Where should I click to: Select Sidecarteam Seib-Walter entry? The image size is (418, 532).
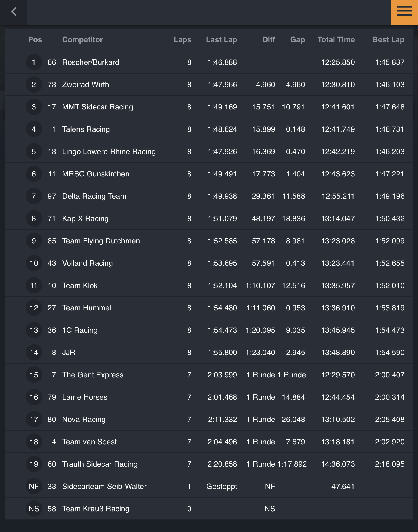(104, 487)
